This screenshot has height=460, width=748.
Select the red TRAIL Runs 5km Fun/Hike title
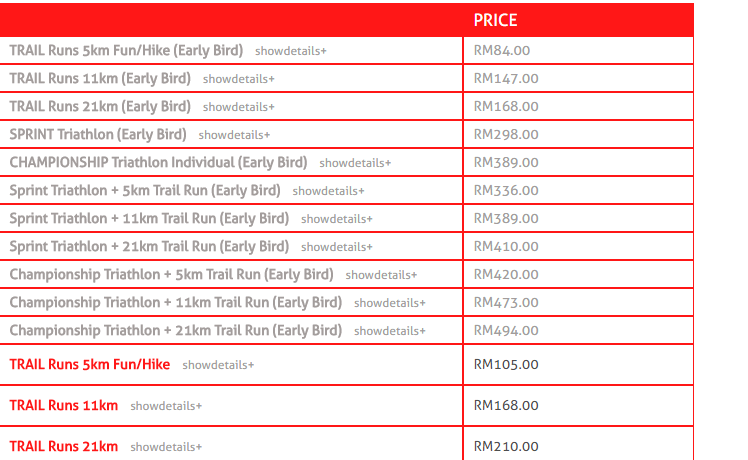pyautogui.click(x=90, y=365)
